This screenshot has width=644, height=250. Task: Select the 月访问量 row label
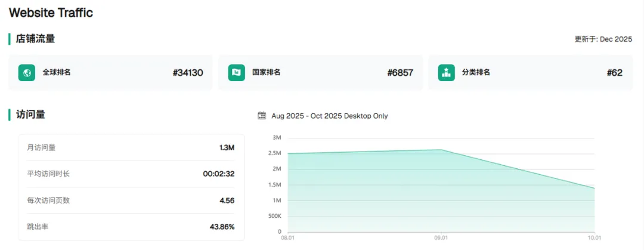tap(41, 147)
